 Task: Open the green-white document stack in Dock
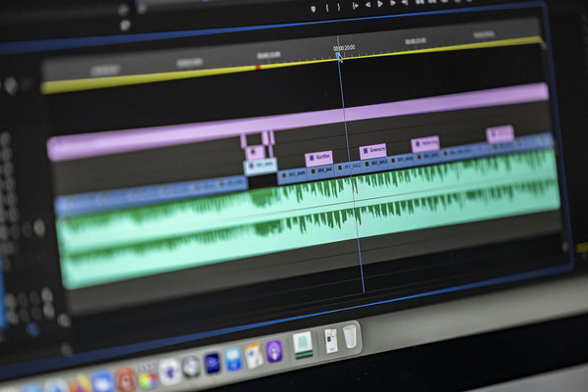pos(303,345)
